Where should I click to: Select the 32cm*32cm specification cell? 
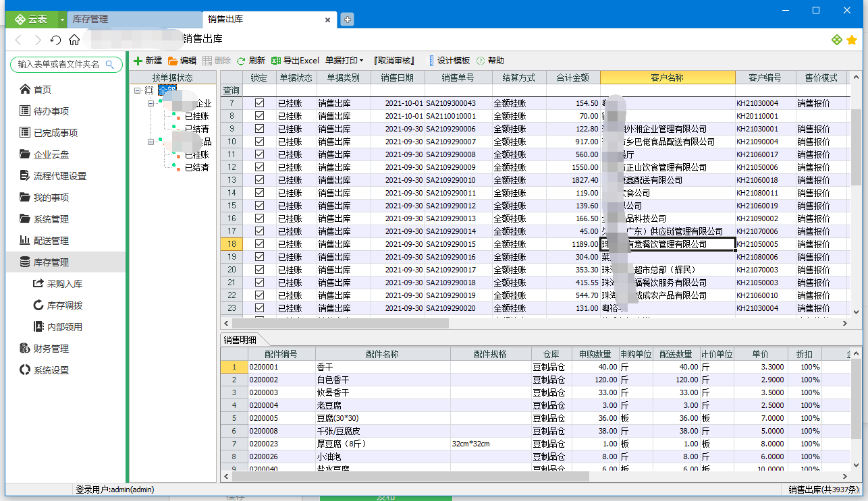coord(491,444)
